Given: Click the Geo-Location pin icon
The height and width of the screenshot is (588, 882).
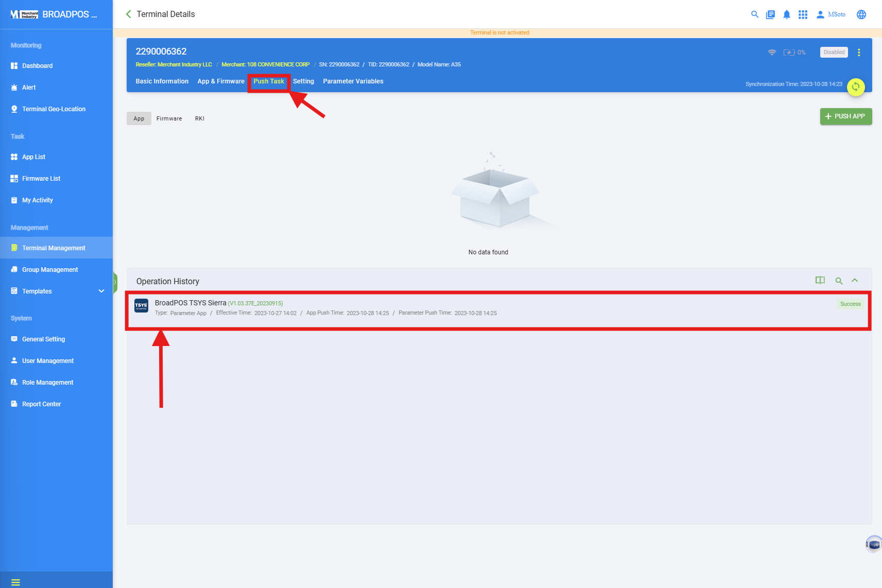Looking at the screenshot, I should point(14,109).
